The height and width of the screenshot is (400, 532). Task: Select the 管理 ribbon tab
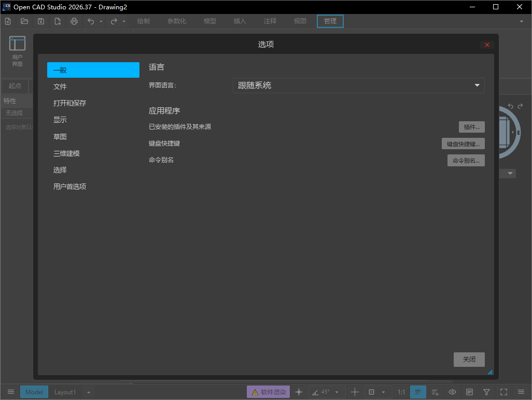[x=330, y=21]
